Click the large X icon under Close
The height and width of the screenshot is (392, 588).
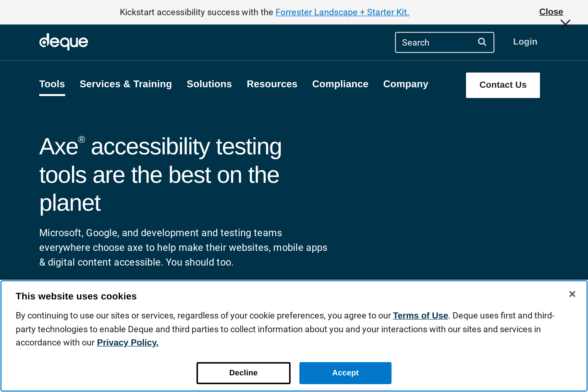[565, 24]
